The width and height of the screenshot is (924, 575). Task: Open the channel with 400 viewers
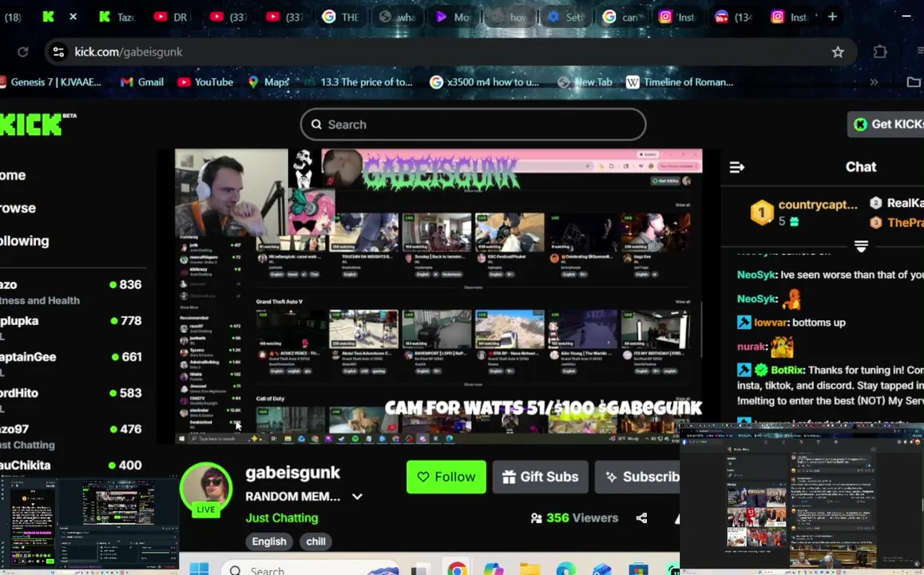click(x=71, y=466)
